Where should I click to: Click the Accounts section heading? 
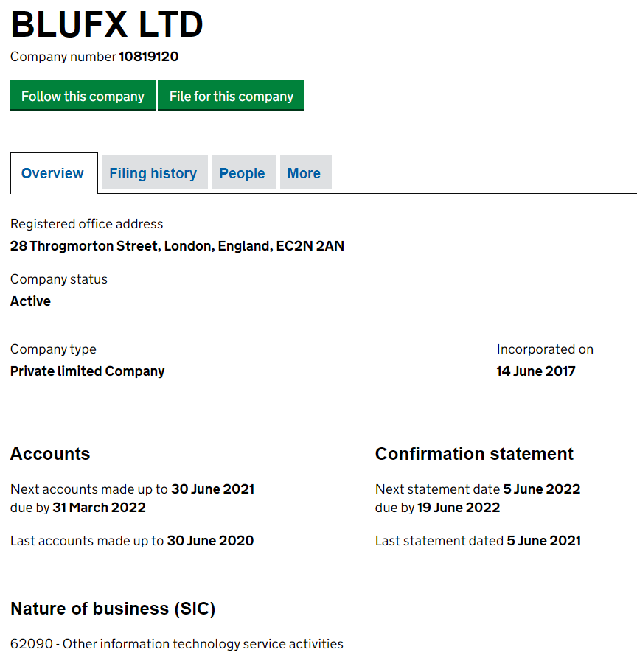(x=50, y=454)
